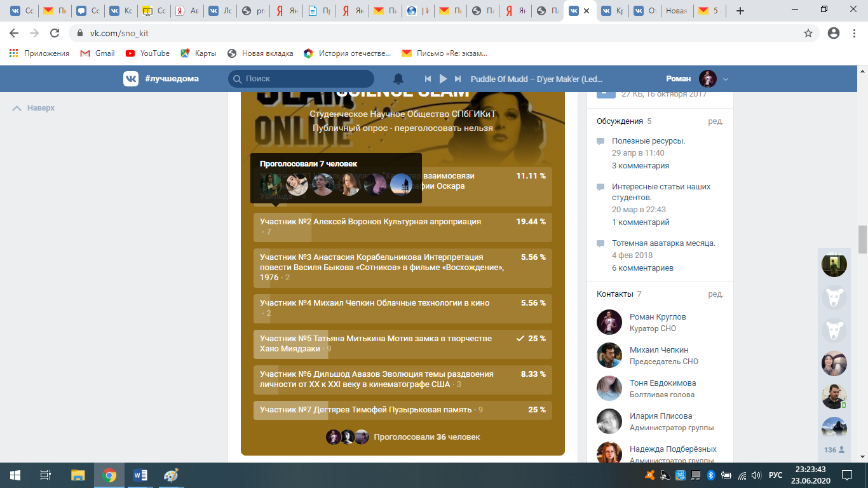Open the Windows action center notifications icon
This screenshot has width=868, height=488.
(x=847, y=475)
